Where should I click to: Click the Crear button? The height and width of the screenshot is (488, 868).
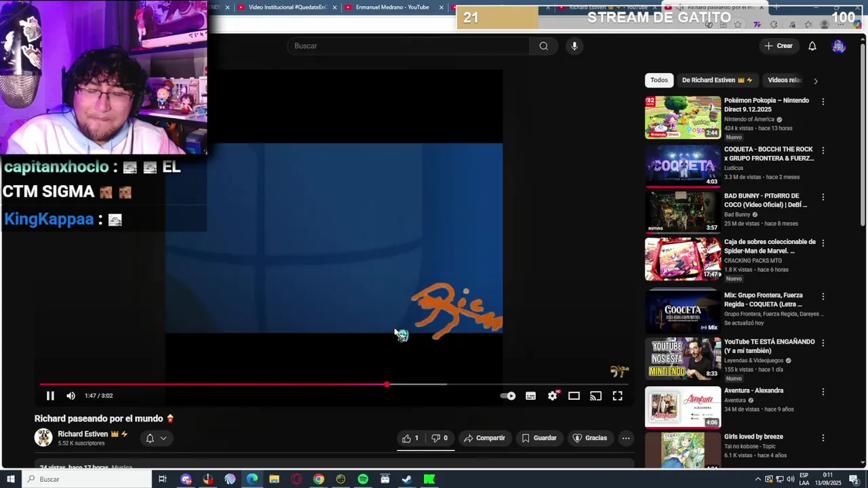pyautogui.click(x=778, y=45)
